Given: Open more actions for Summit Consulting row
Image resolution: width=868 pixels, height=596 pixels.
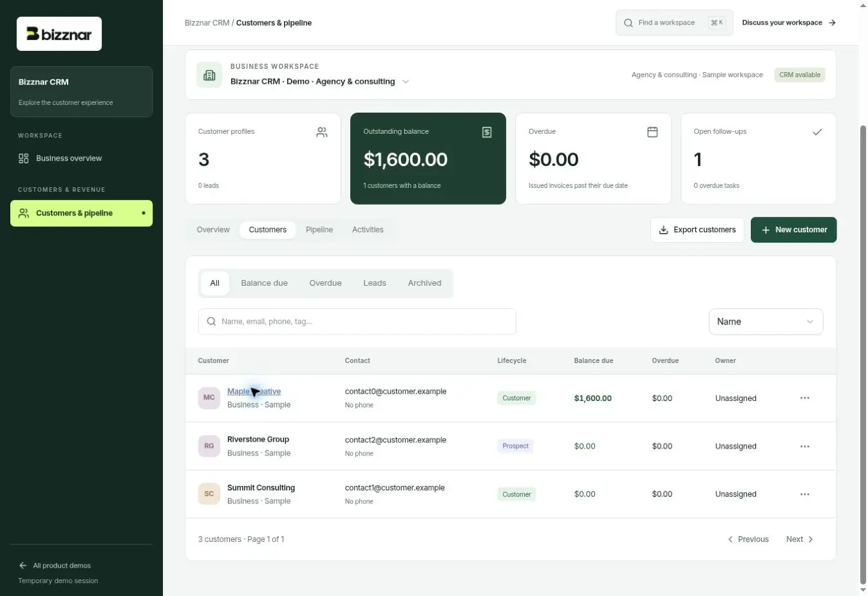Looking at the screenshot, I should 805,494.
